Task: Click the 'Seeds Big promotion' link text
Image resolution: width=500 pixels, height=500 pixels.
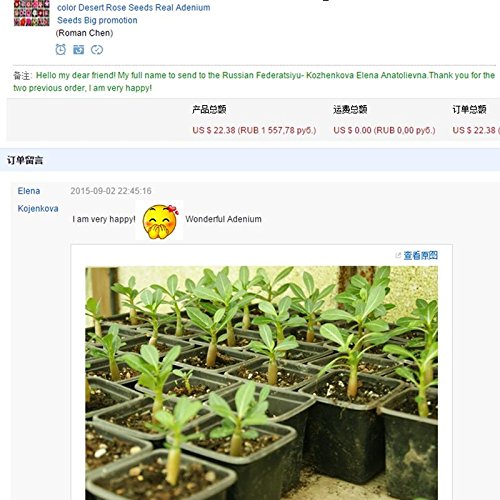Action: 97,20
